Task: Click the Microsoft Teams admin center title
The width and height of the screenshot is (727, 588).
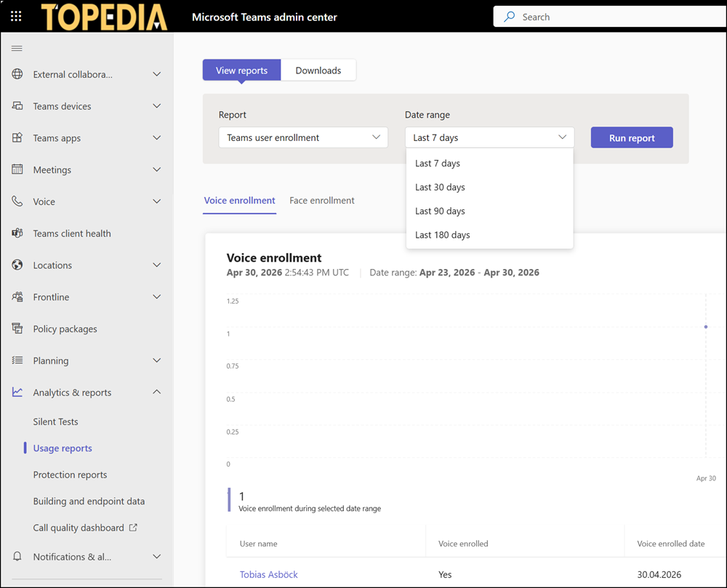Action: click(265, 17)
